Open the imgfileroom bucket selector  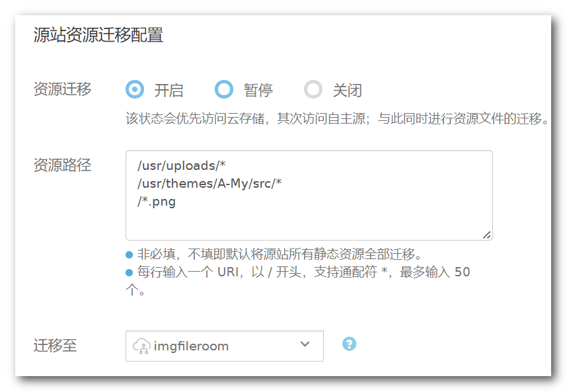[224, 346]
